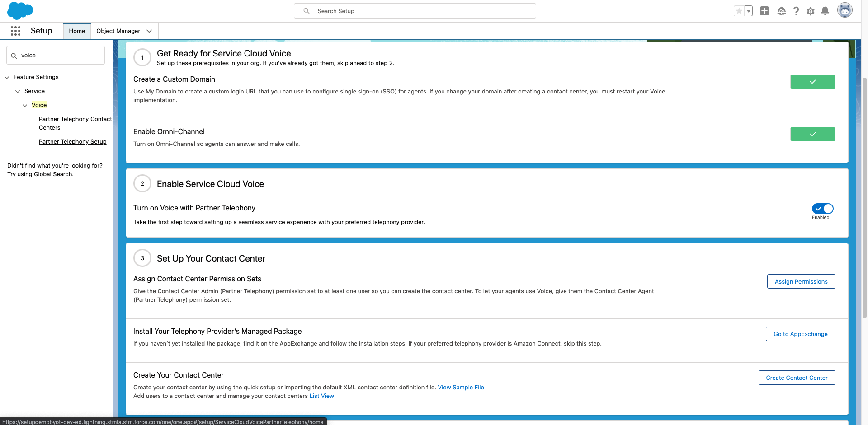Click the Create a Custom Domain checkmark
This screenshot has height=425, width=868.
click(812, 82)
